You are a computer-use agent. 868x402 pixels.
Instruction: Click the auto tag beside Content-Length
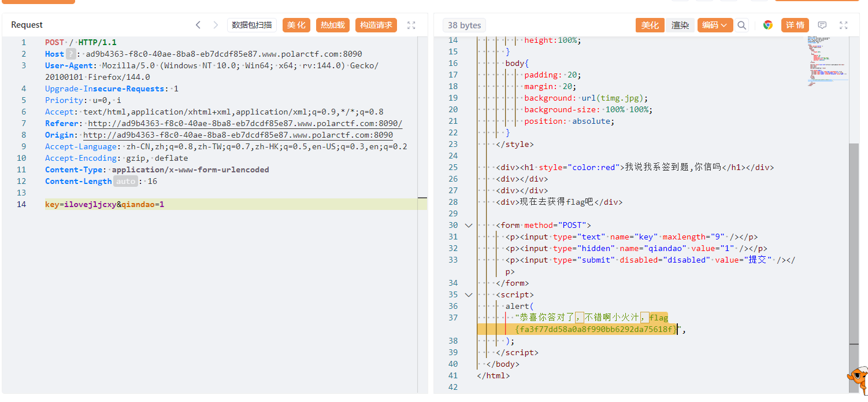point(125,181)
